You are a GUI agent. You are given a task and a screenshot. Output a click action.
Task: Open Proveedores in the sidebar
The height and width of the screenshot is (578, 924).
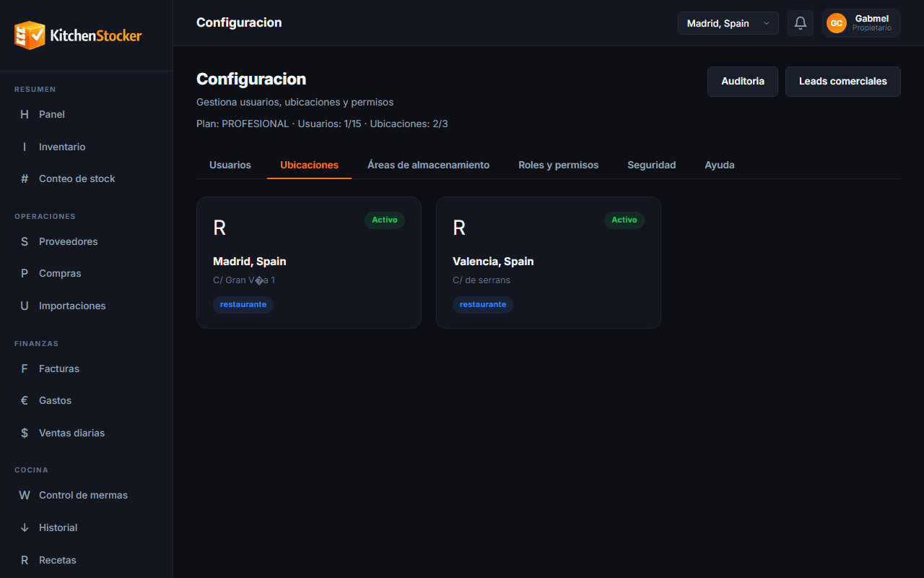87,241
